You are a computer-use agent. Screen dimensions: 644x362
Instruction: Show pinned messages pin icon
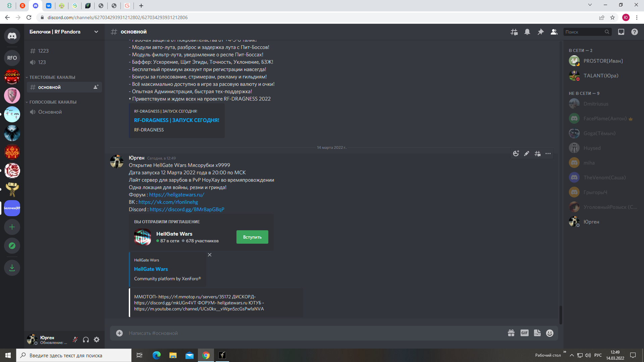(541, 32)
